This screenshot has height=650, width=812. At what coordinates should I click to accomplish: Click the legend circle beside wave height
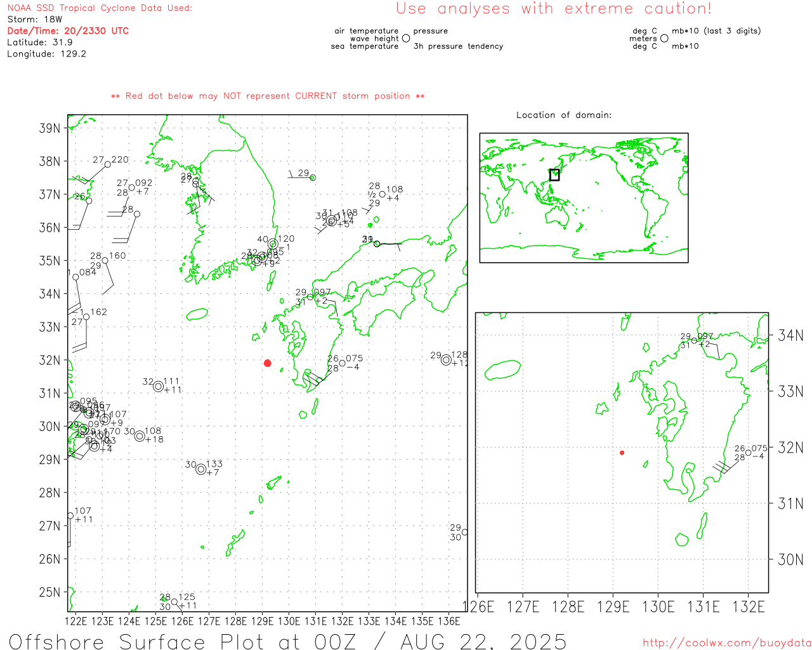[x=406, y=38]
